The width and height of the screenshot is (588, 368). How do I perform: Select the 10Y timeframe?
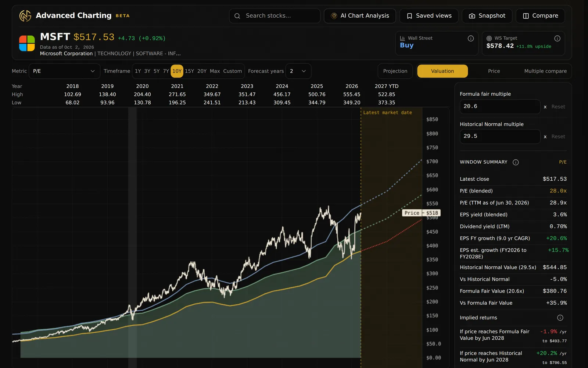pos(177,71)
